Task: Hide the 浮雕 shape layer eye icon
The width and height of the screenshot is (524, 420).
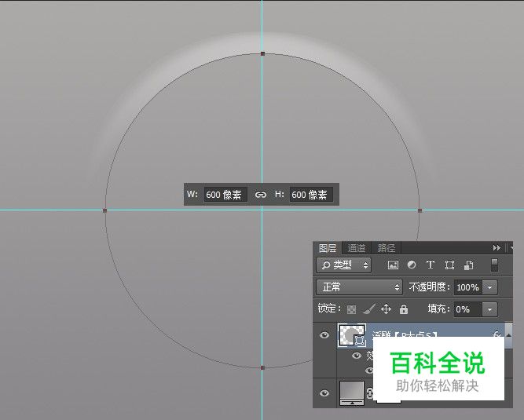Action: coord(324,335)
